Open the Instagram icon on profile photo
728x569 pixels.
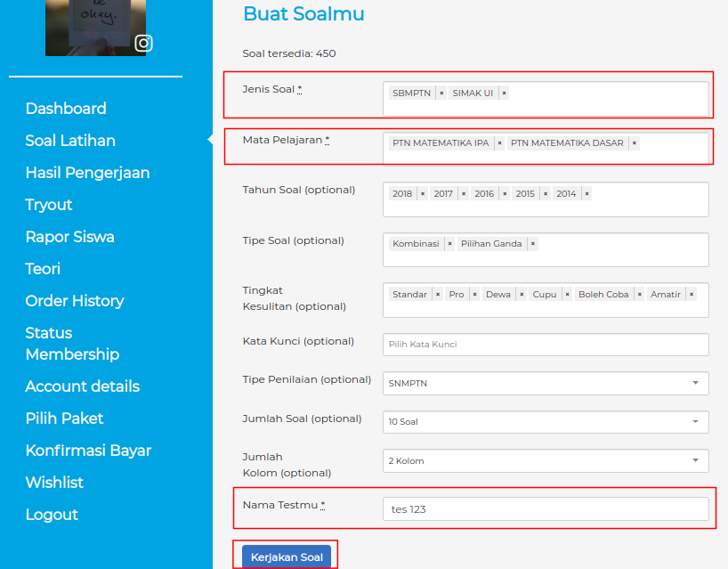click(143, 44)
